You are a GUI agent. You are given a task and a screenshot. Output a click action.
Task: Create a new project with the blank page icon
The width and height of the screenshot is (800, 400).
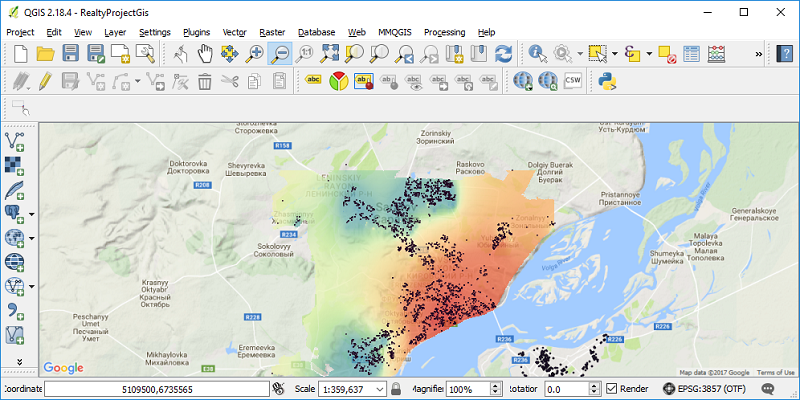pyautogui.click(x=20, y=54)
